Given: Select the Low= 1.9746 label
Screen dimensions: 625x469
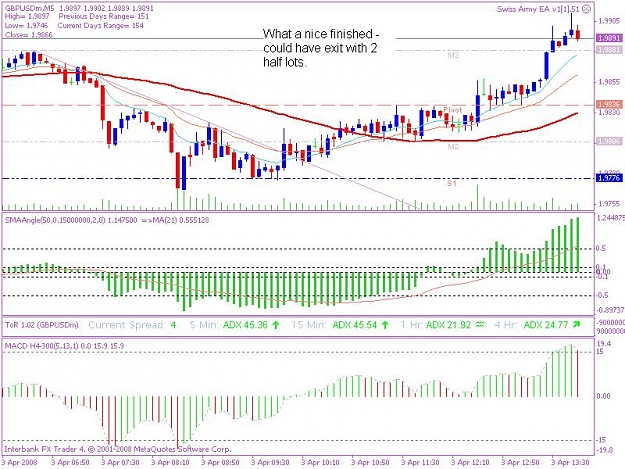Looking at the screenshot, I should tap(26, 26).
